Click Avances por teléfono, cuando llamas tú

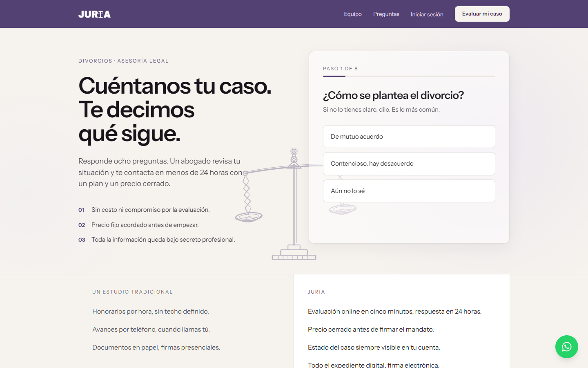[x=151, y=330]
